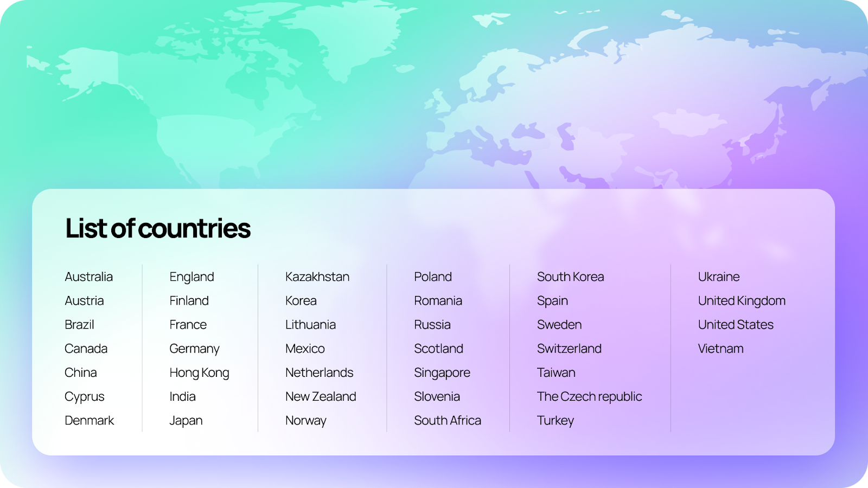This screenshot has width=868, height=488.
Task: Select Hong Kong
Action: point(200,373)
